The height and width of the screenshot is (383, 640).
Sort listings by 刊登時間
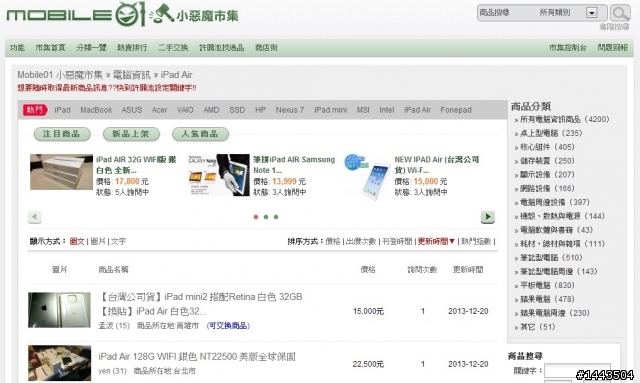[x=397, y=241]
